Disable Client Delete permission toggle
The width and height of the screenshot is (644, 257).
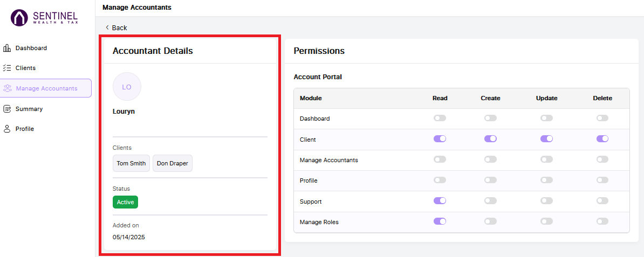[x=602, y=139]
